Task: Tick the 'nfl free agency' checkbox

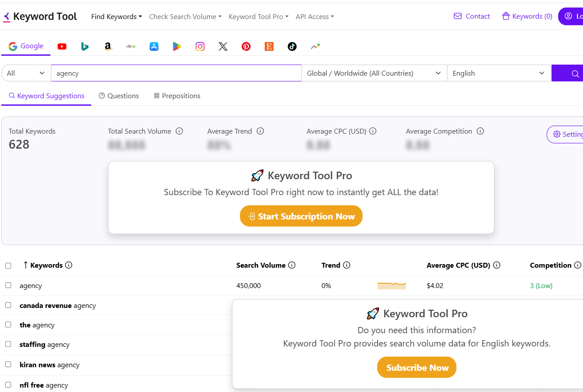Action: point(8,385)
